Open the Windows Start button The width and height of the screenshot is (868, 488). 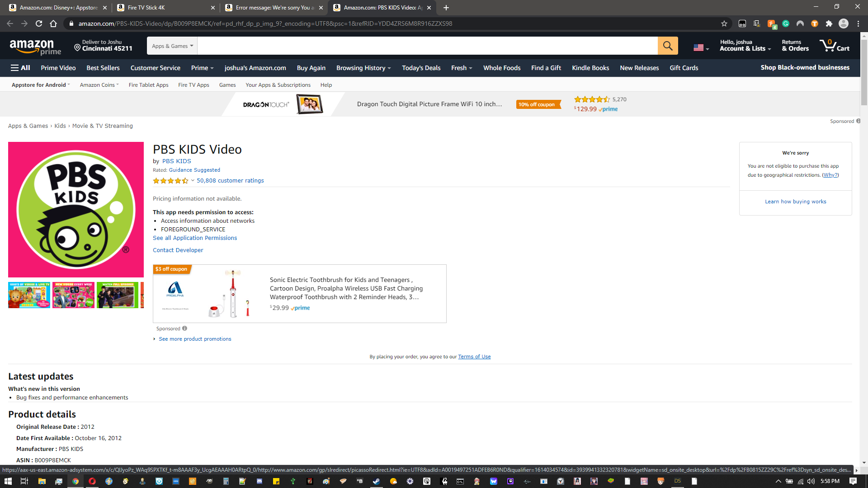[x=8, y=481]
